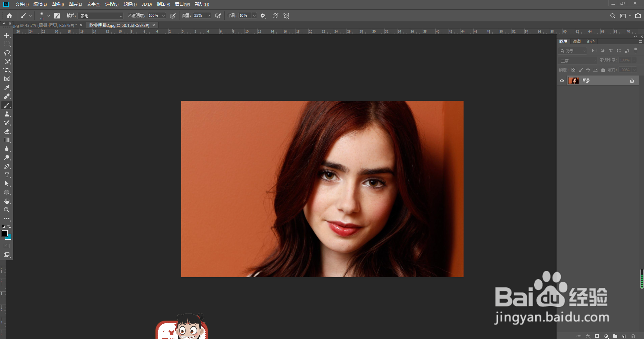Open the brush tool preset picker arrow
644x339 pixels.
tap(30, 16)
